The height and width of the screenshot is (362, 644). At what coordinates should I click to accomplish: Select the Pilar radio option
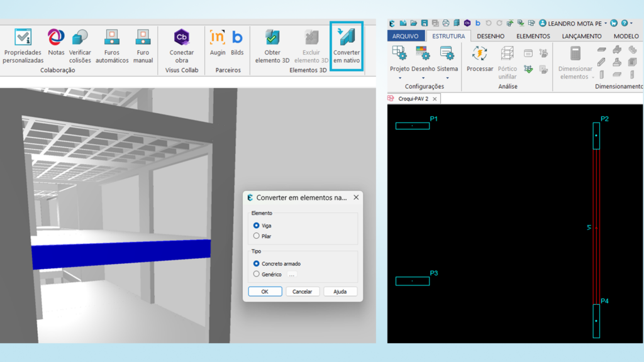257,236
